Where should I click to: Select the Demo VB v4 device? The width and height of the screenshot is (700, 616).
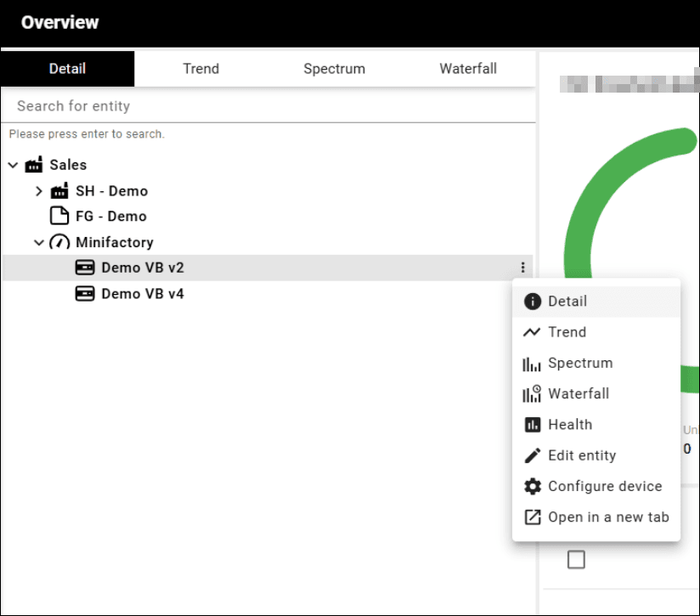point(143,294)
